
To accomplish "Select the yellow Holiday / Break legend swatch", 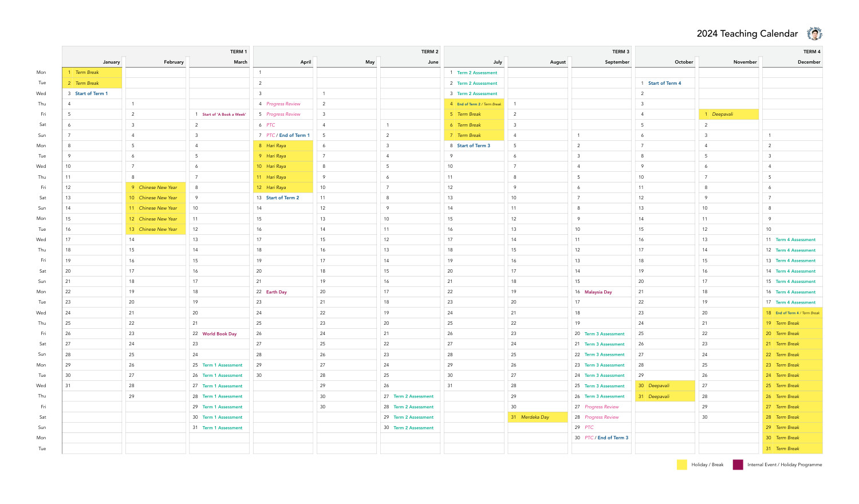I will (681, 464).
